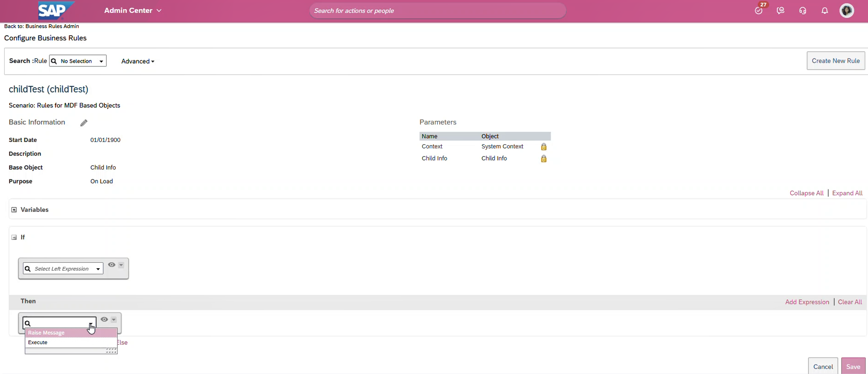Click into the Then expression search input
868x374 pixels.
pos(59,323)
